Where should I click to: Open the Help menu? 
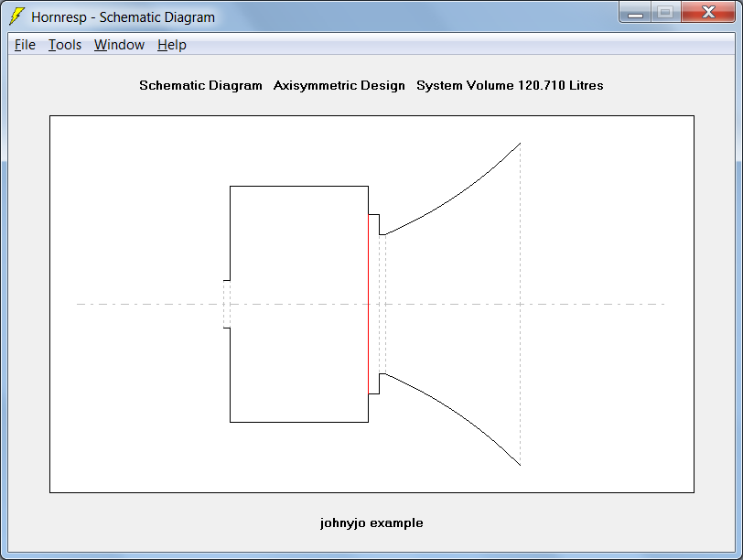(x=172, y=45)
